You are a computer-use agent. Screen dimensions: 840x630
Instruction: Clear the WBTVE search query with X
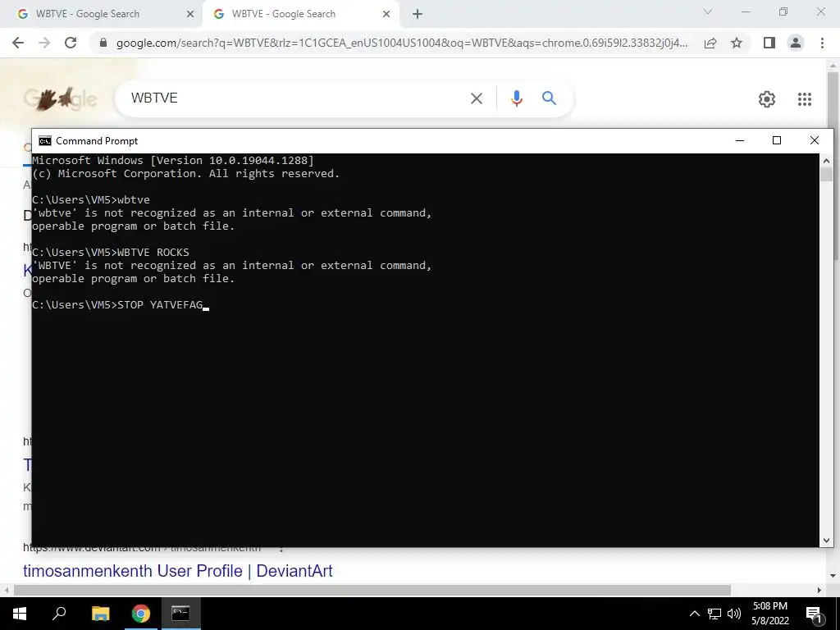click(477, 98)
